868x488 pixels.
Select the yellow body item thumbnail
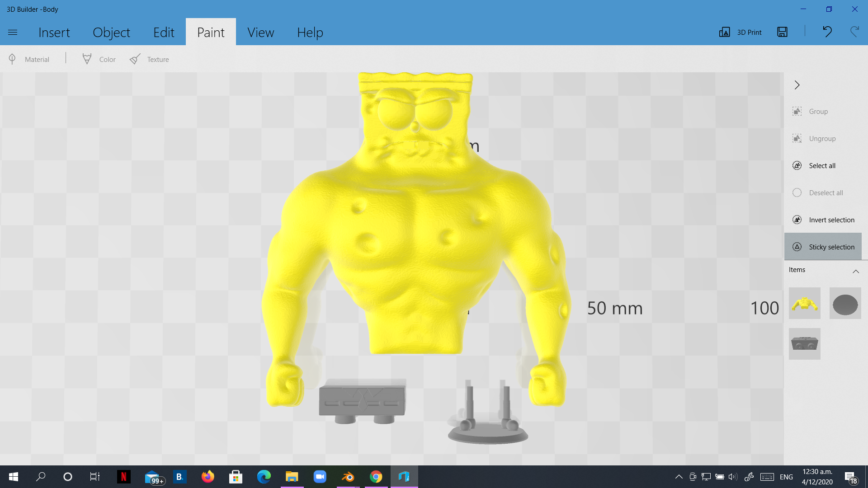pos(804,303)
